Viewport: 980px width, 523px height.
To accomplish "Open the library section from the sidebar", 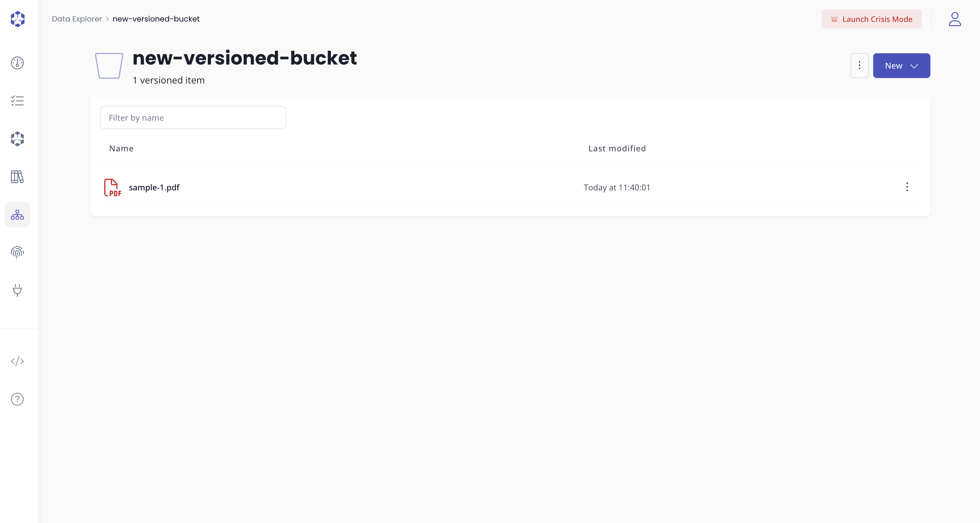I will [x=17, y=177].
